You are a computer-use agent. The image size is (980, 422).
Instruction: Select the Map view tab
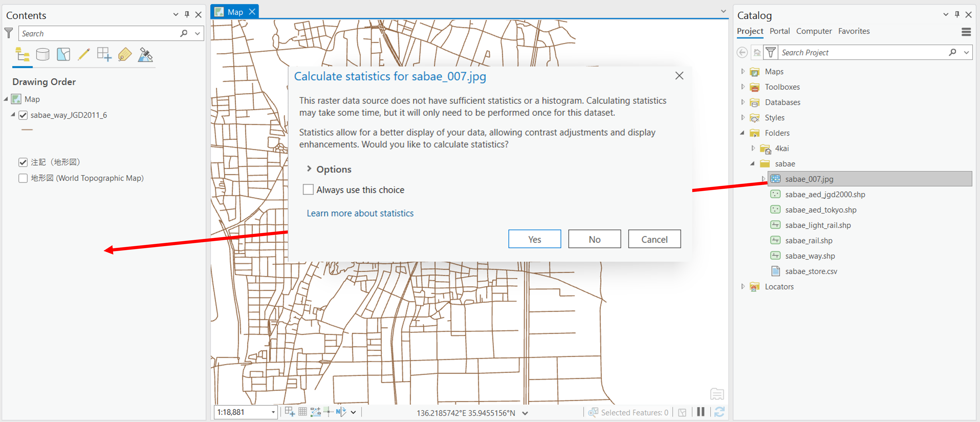tap(235, 12)
